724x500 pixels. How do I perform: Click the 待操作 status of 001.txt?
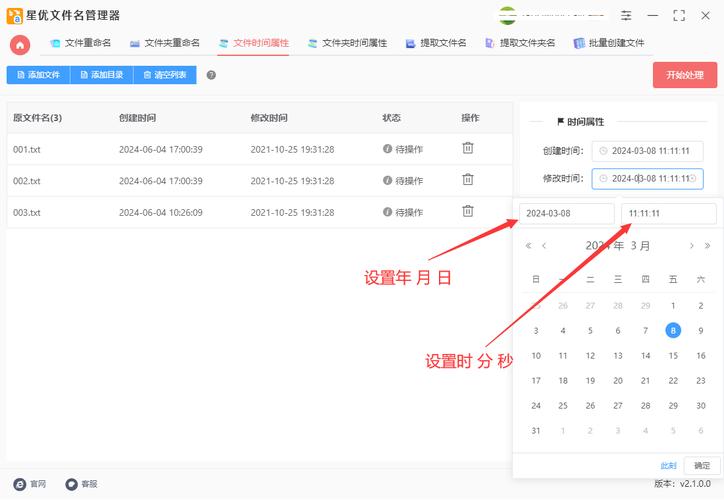coord(409,149)
